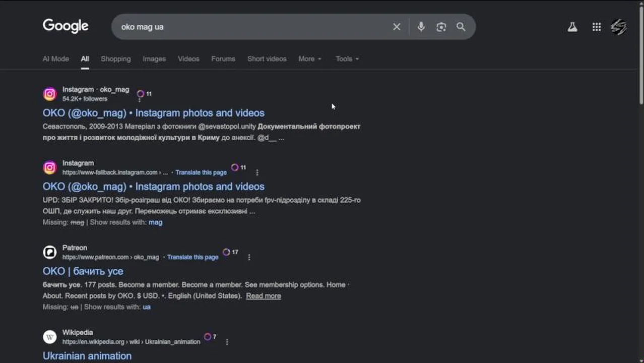Open Google Lens image search

pos(441,27)
